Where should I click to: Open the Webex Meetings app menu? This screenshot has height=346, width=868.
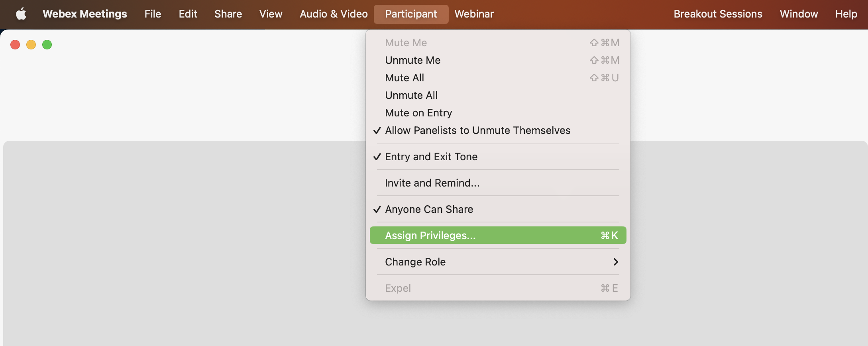(85, 14)
